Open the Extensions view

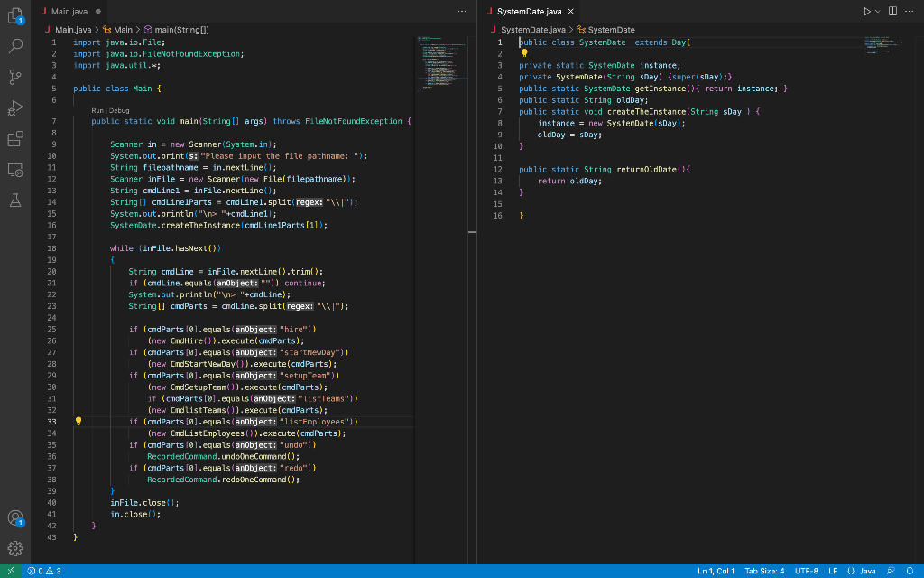click(15, 140)
